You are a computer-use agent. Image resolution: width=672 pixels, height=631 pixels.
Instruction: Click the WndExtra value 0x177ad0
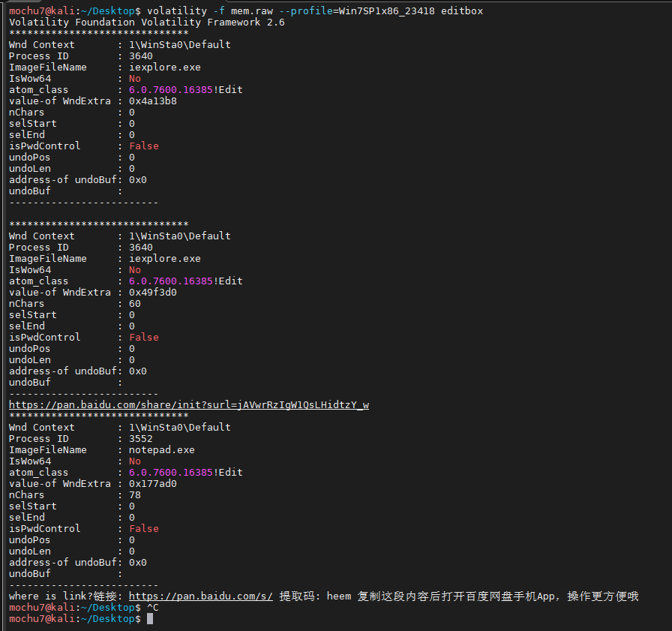pos(152,483)
